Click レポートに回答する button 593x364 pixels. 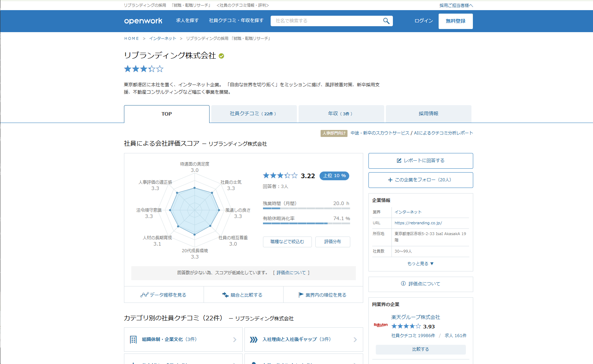tap(420, 161)
